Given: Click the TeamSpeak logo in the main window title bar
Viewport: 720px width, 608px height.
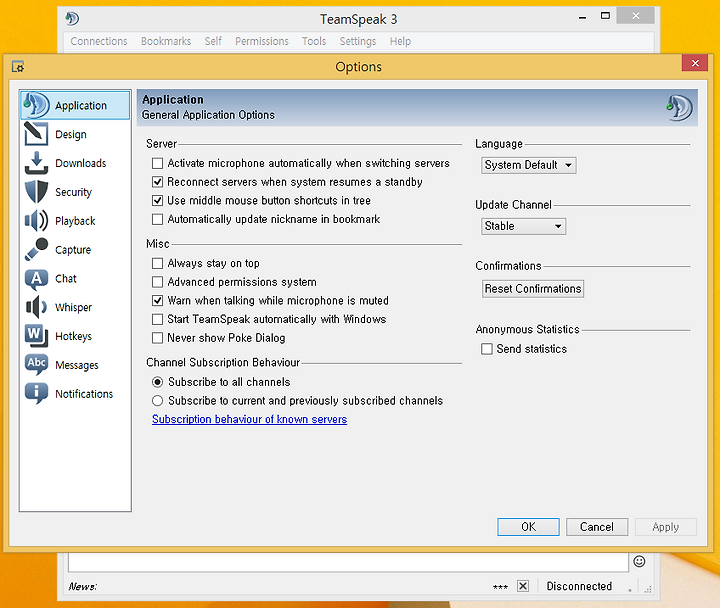Looking at the screenshot, I should tap(72, 19).
